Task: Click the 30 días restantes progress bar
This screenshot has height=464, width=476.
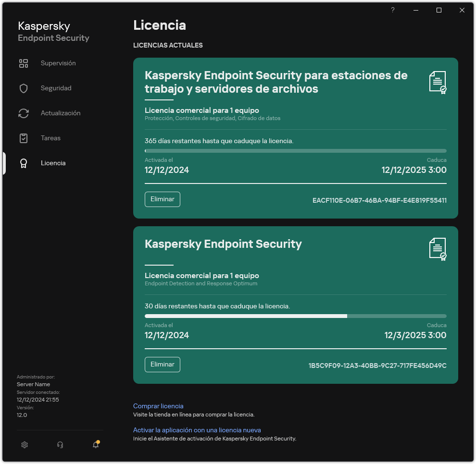Action: click(x=295, y=316)
